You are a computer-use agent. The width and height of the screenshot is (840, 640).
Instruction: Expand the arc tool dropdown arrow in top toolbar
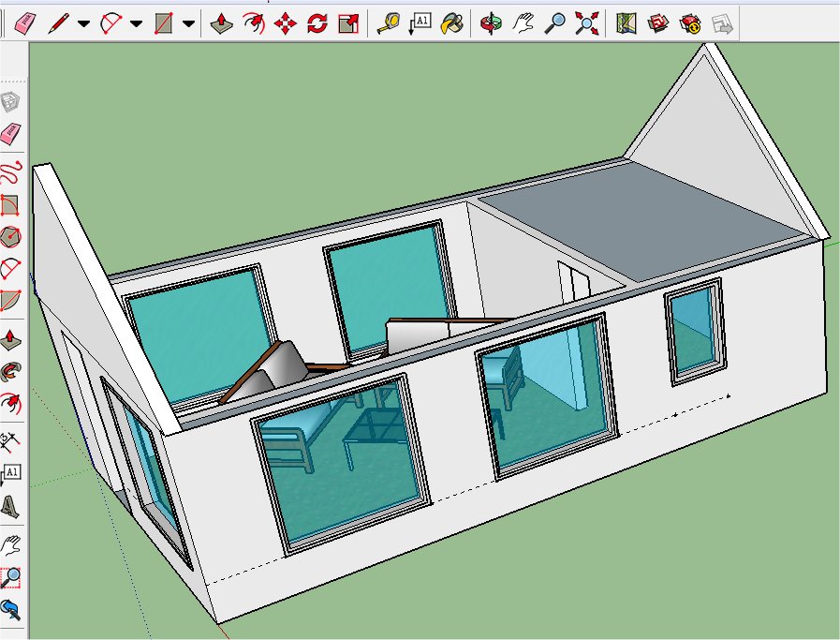137,24
